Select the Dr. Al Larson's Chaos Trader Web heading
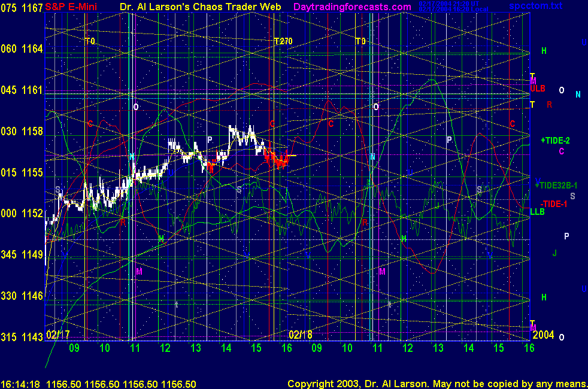 (x=200, y=7)
